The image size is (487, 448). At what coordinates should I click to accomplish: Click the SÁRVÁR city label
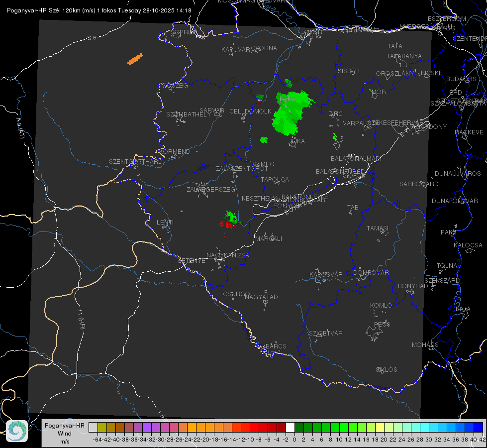point(212,111)
